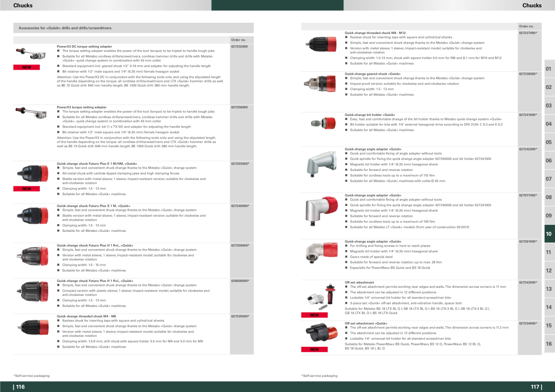
Task: Open chapter tab 05
Action: tap(549, 142)
